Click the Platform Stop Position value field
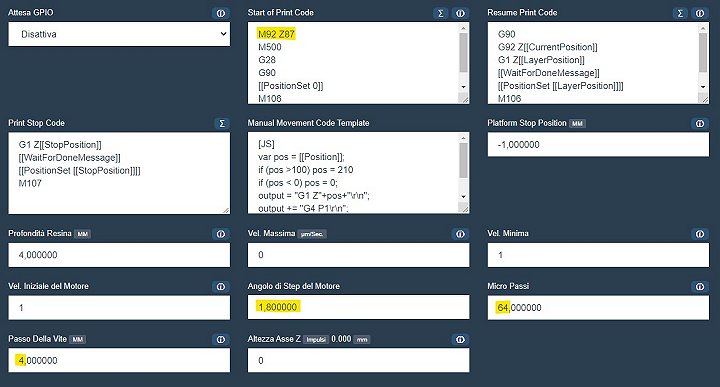 click(x=598, y=145)
